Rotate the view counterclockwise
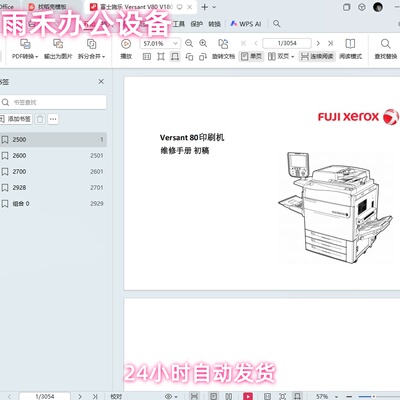Viewport: 400px width, 400px height. point(189,57)
